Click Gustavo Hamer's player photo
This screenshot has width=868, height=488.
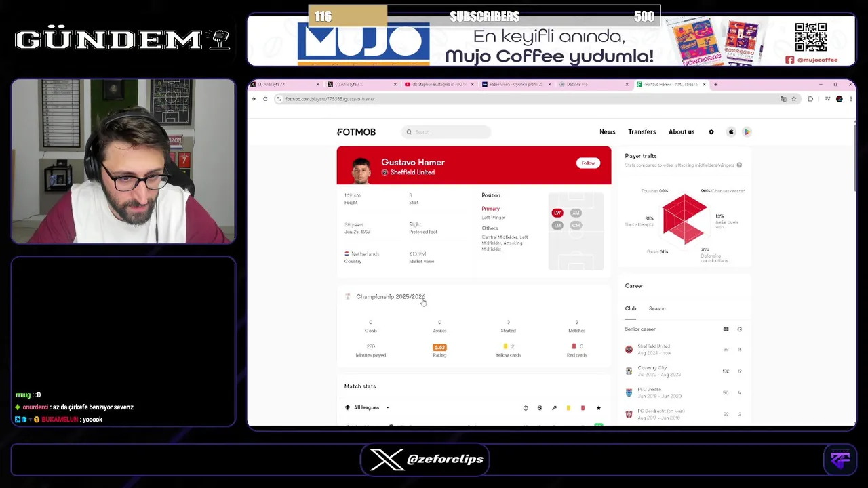pyautogui.click(x=361, y=170)
